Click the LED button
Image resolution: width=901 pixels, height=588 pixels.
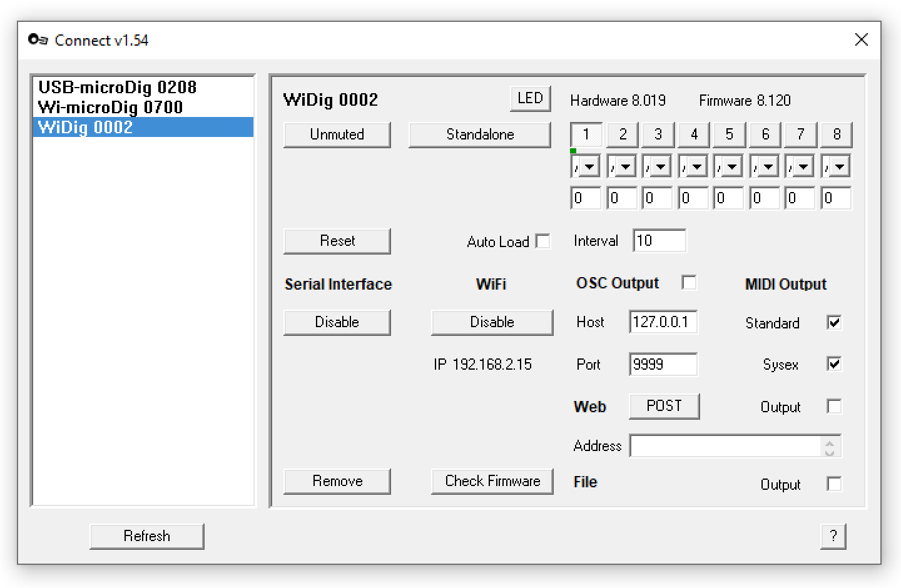tap(530, 99)
